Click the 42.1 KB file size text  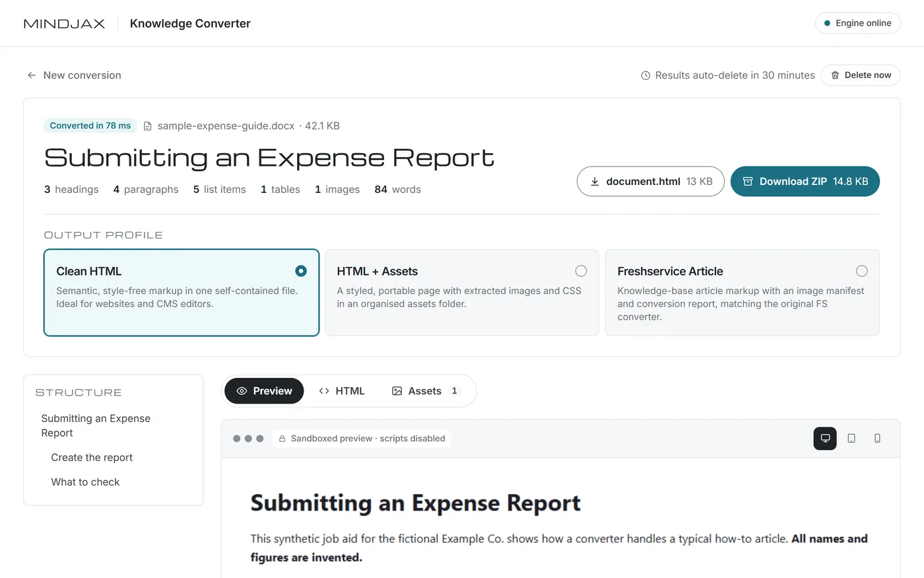point(322,126)
